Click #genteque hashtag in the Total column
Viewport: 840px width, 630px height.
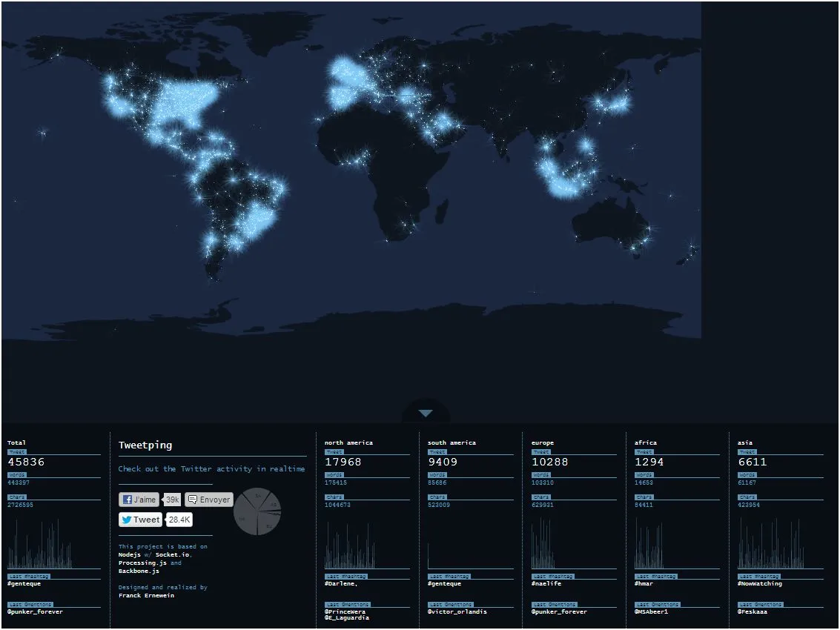[x=24, y=584]
